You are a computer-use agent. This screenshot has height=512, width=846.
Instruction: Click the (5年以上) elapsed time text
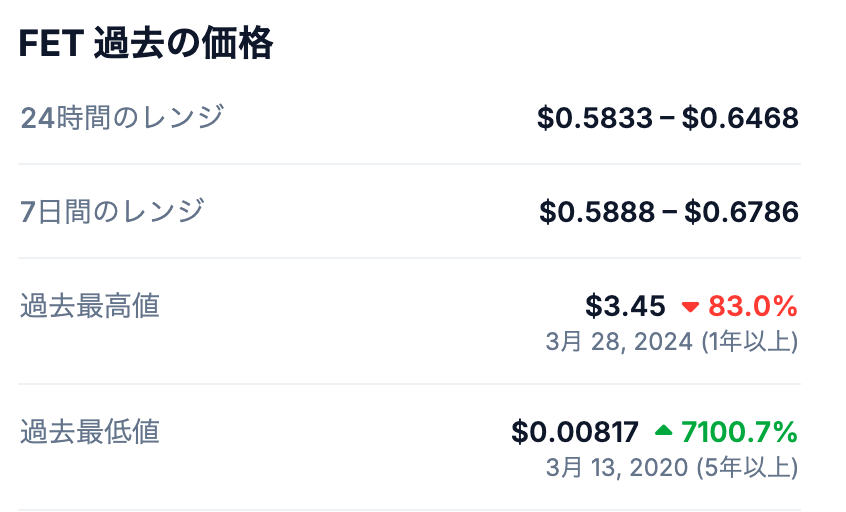pyautogui.click(x=748, y=467)
